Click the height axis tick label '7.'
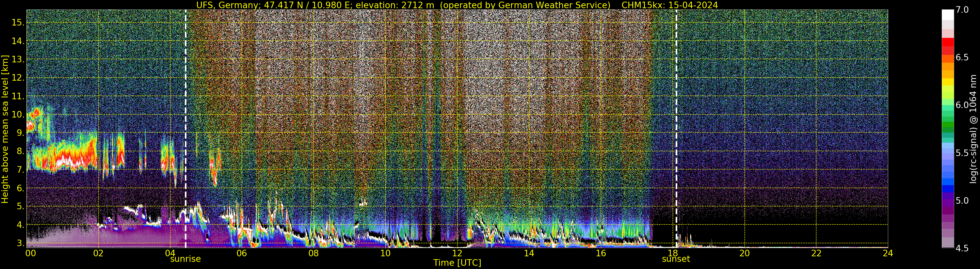The width and height of the screenshot is (980, 269). (x=20, y=170)
